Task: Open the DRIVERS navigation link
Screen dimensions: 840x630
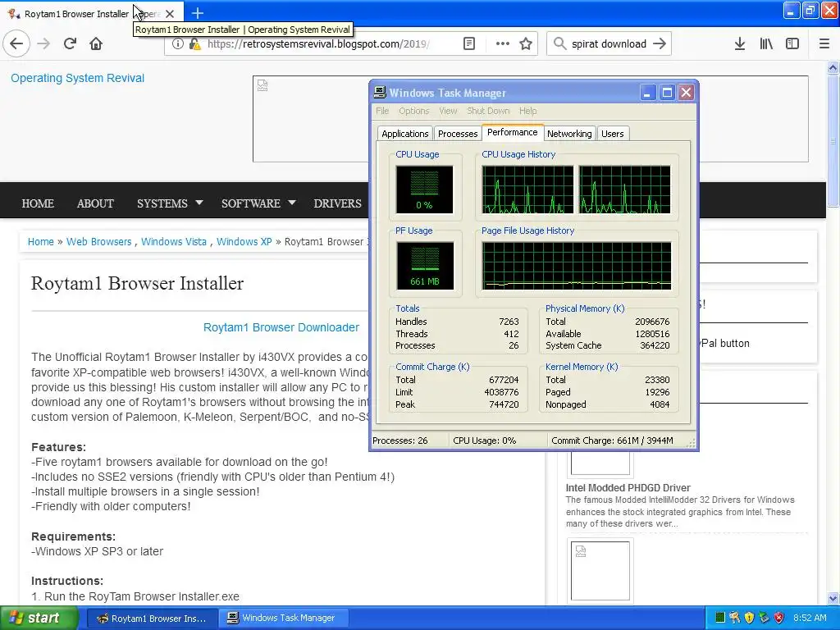Action: (337, 203)
